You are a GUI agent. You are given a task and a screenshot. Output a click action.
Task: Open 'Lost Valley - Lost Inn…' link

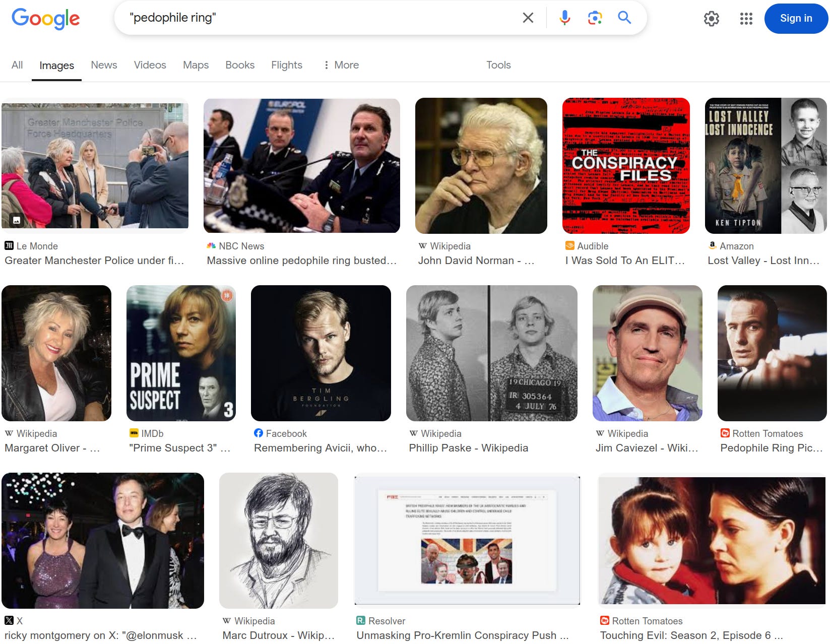(763, 261)
